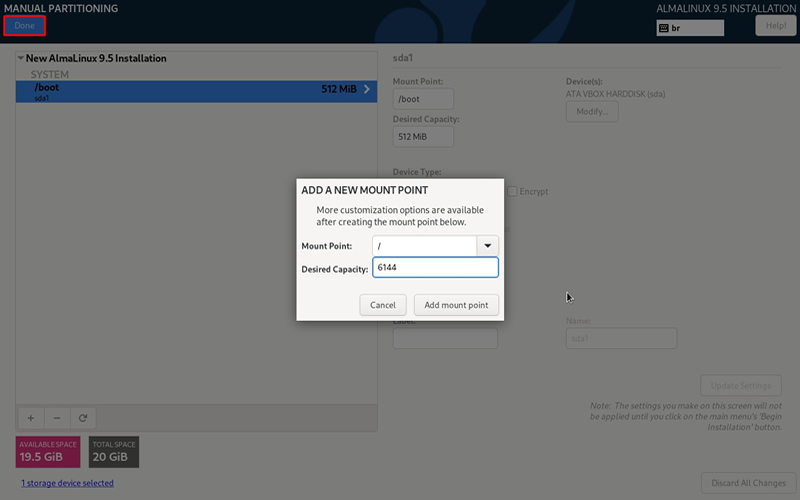Click the plus icon to add a mount point
Viewport: 800px width, 500px height.
tap(31, 418)
